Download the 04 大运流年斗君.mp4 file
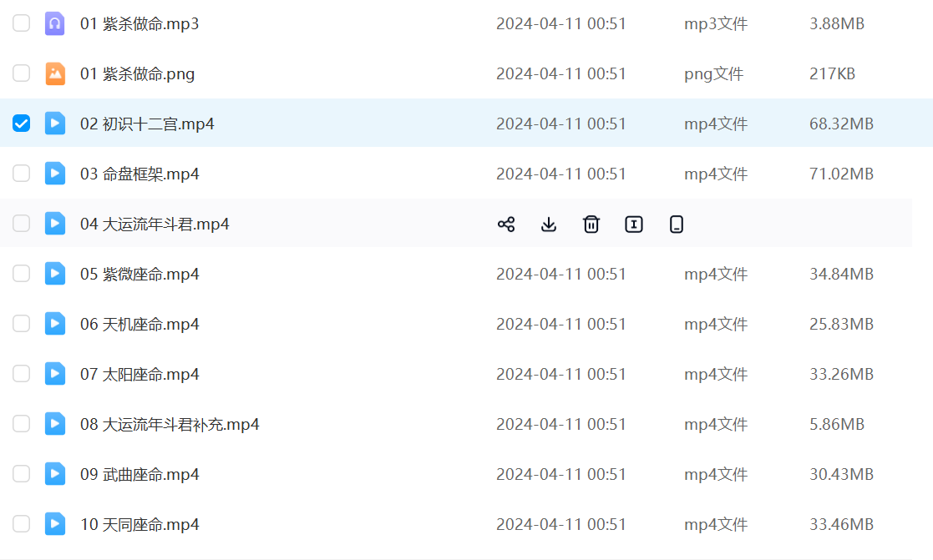 click(549, 224)
